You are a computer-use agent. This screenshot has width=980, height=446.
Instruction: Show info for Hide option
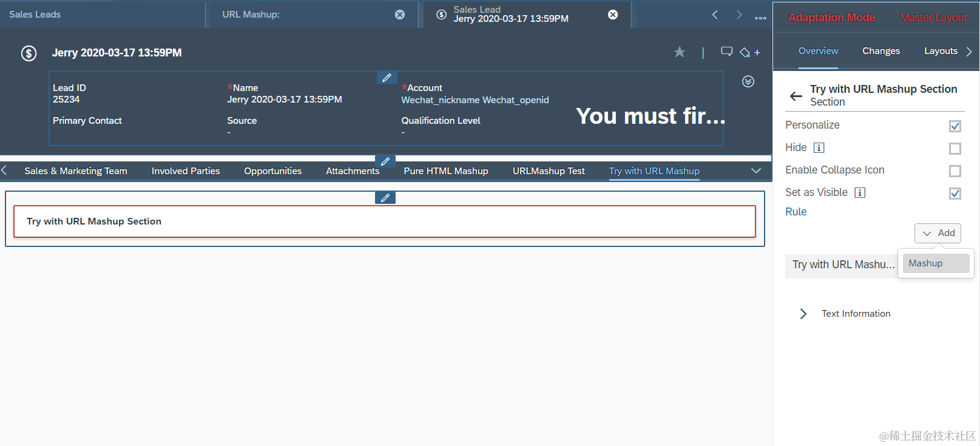[819, 147]
